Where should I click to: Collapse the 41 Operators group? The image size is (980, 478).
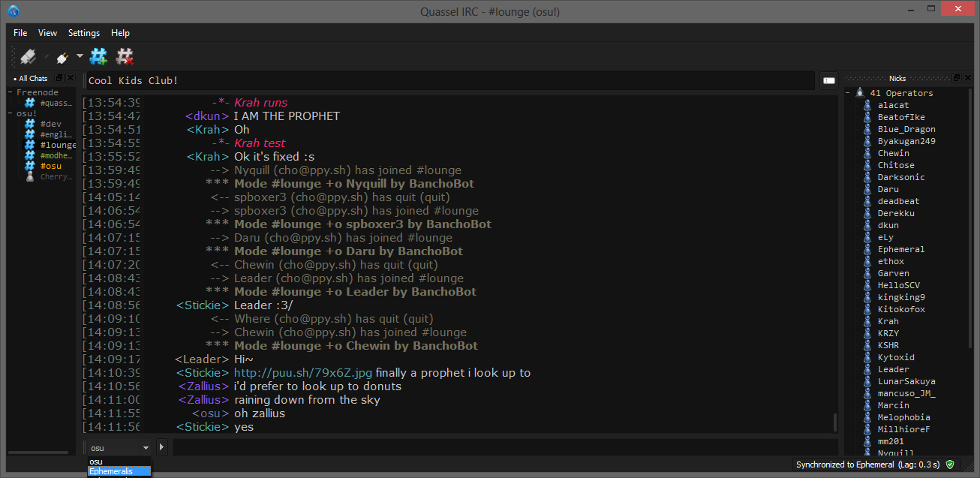pyautogui.click(x=848, y=93)
